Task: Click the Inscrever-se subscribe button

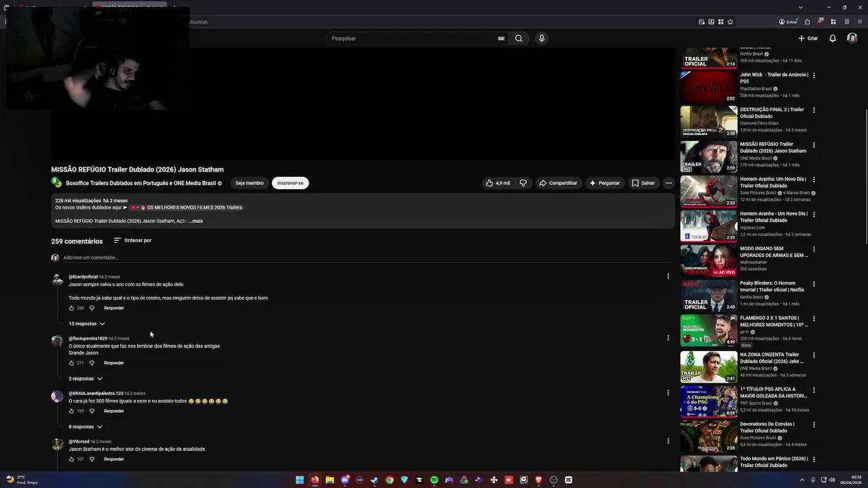Action: pyautogui.click(x=290, y=183)
